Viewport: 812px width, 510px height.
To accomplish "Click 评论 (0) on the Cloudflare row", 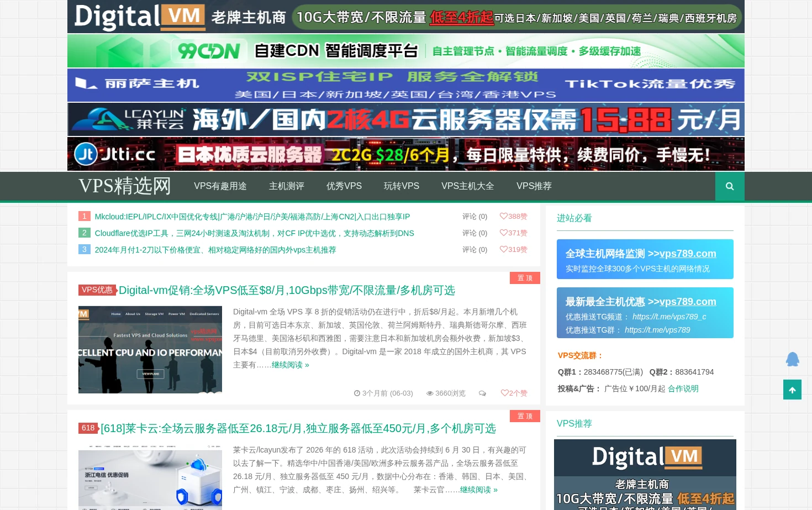I will pyautogui.click(x=475, y=233).
